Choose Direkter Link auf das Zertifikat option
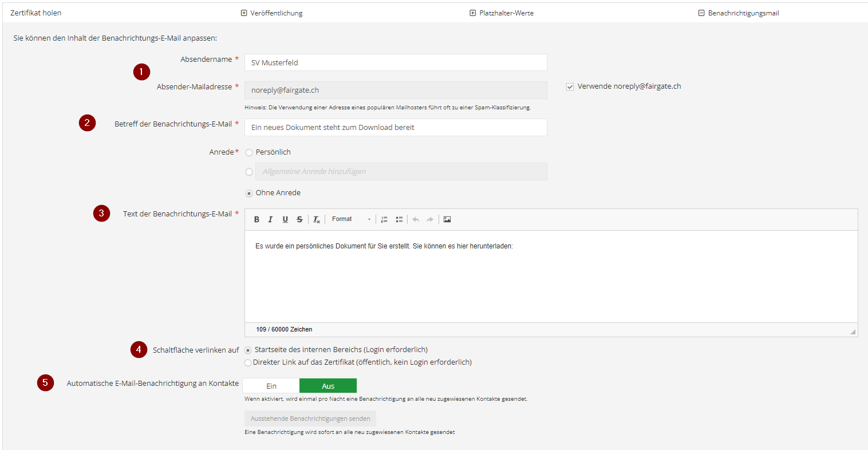The width and height of the screenshot is (868, 450). click(x=248, y=362)
